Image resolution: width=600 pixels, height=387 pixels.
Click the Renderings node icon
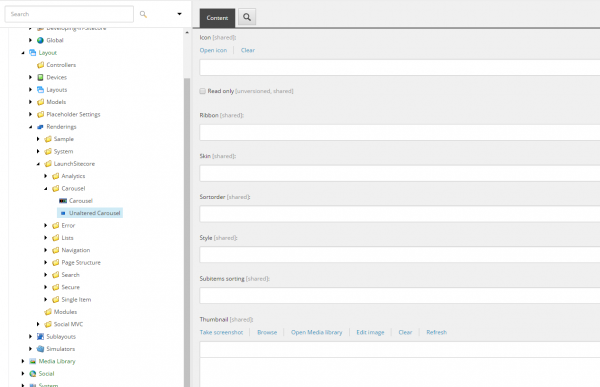[40, 127]
